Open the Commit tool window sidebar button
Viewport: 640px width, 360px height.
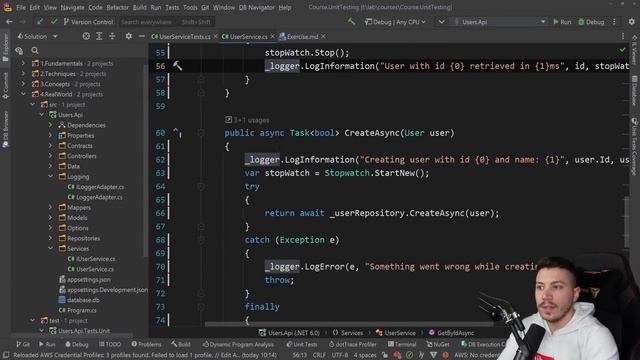(x=5, y=86)
